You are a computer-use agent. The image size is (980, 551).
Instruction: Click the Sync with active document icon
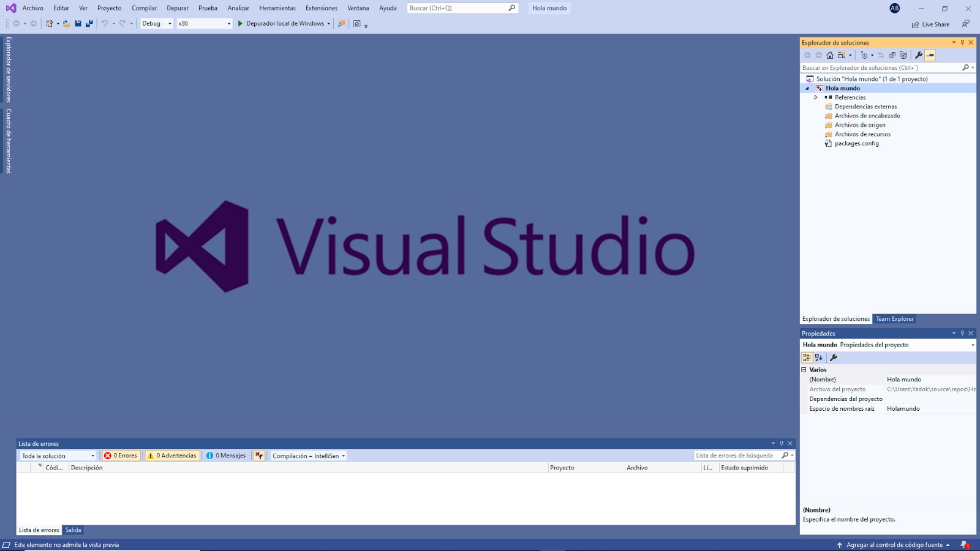[x=881, y=55]
